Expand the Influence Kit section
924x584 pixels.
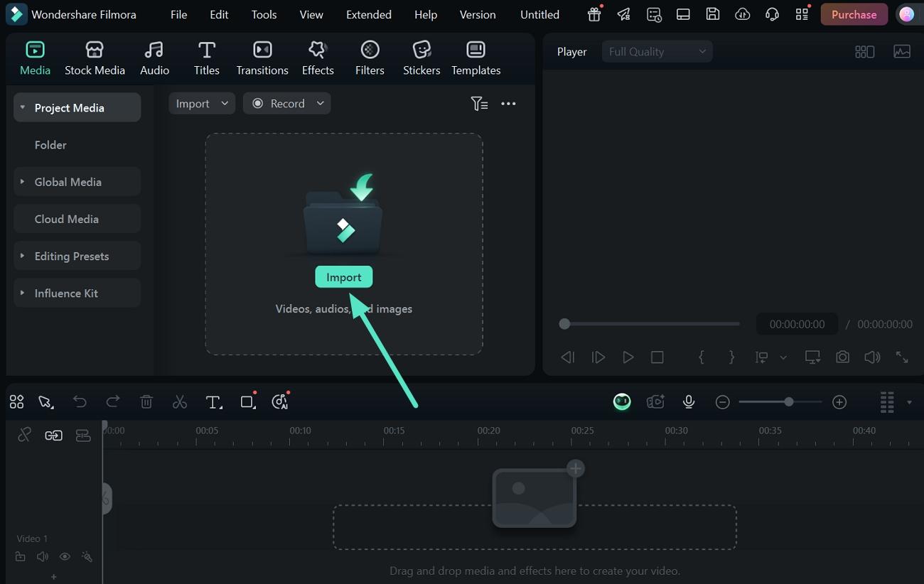click(x=22, y=293)
